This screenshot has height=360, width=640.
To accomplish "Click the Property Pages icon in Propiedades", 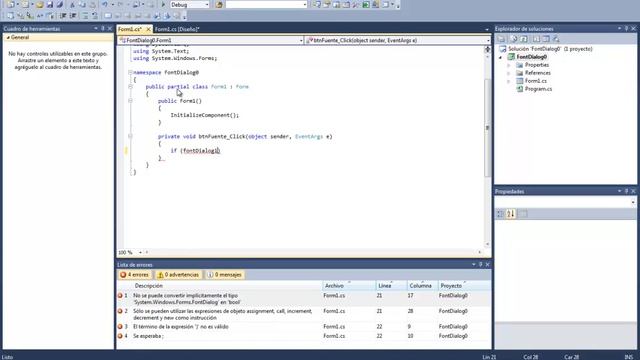I will [x=523, y=213].
